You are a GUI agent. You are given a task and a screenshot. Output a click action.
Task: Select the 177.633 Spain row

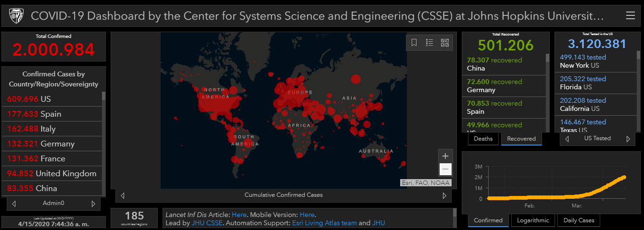[52, 114]
